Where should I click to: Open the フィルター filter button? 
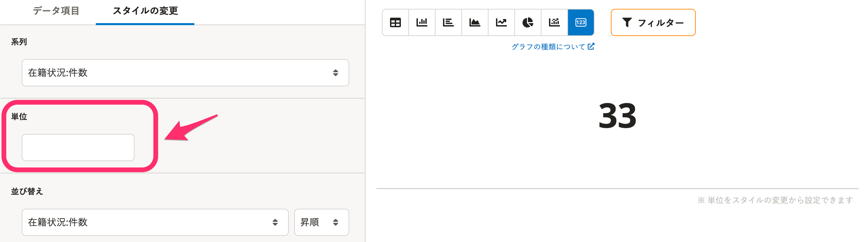point(653,22)
